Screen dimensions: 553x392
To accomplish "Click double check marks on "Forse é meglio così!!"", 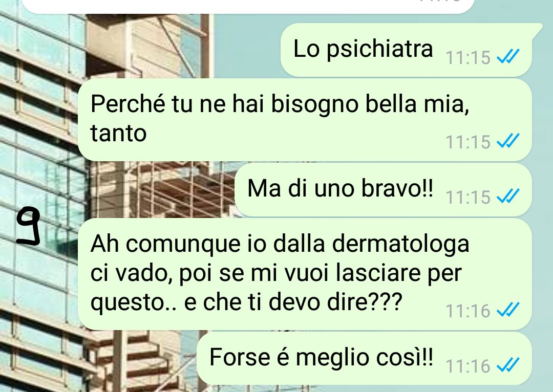I will point(508,365).
